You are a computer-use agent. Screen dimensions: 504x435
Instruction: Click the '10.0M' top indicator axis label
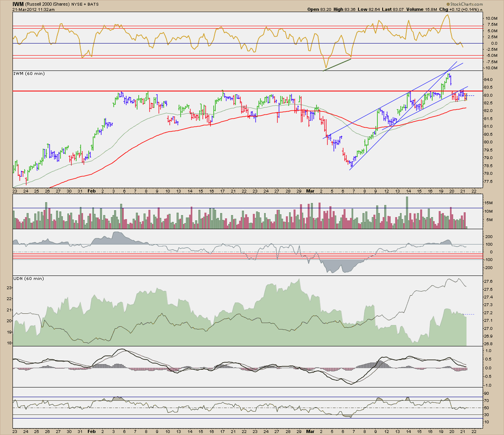(x=491, y=19)
